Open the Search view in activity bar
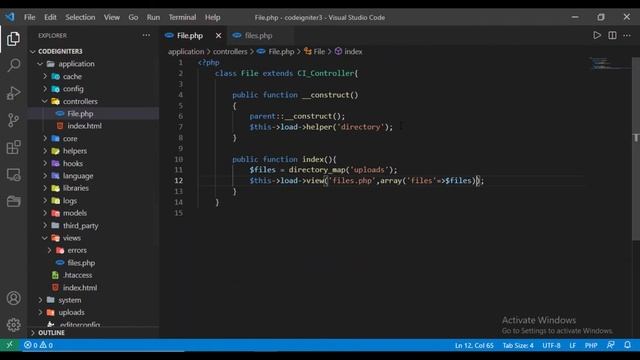The image size is (640, 360). tap(13, 65)
